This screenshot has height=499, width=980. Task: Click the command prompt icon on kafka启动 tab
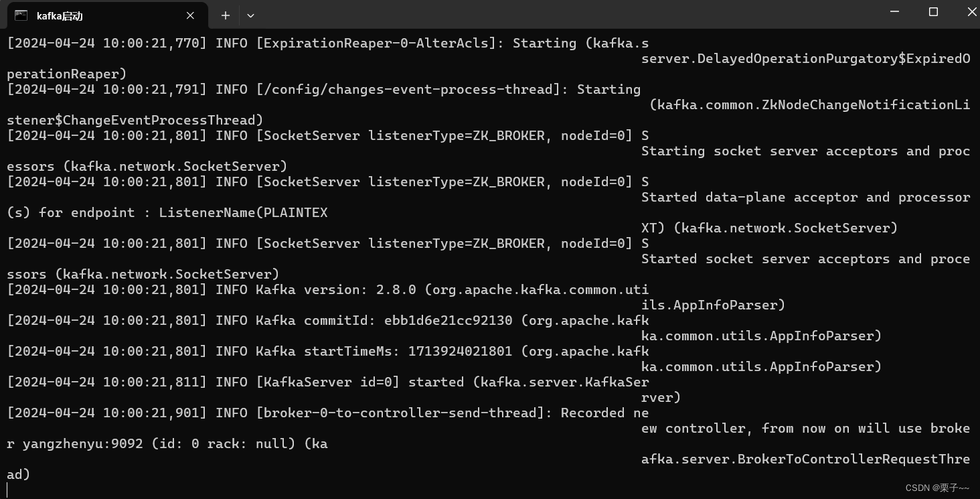20,15
